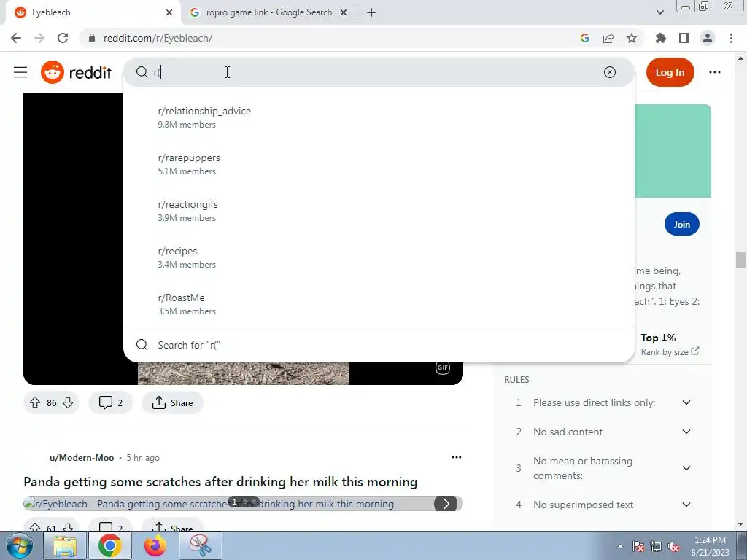Choose Search for "r(" option
Screen dimensions: 747x560
pos(379,345)
